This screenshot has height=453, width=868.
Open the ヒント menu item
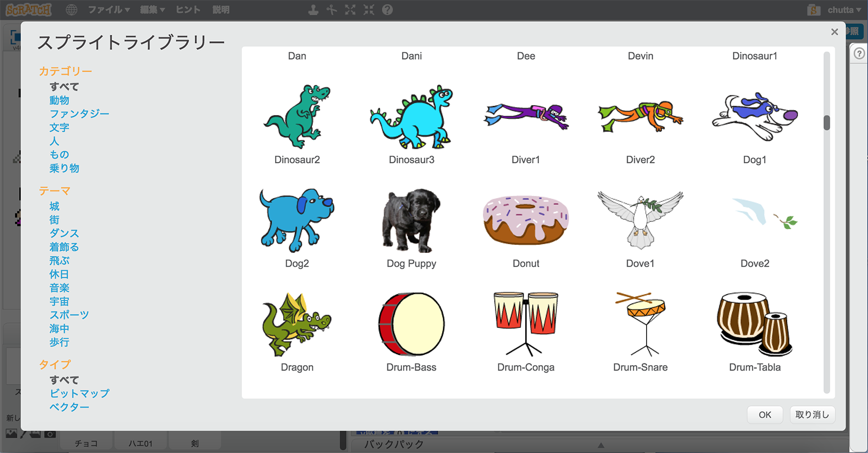pos(188,10)
